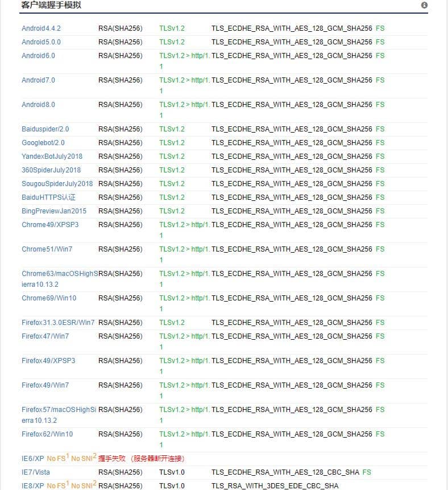This screenshot has height=490, width=448.
Task: Click the YandexBotJuly2018 link
Action: tap(52, 157)
